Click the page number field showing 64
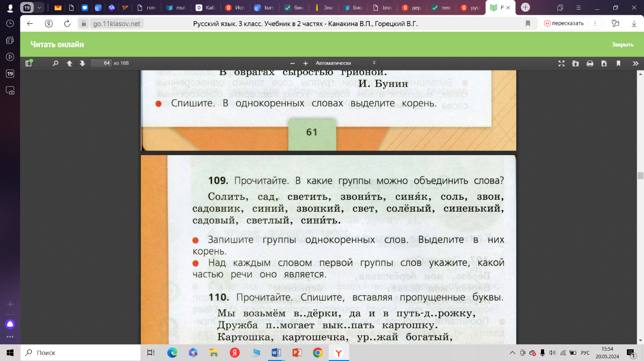644x361 pixels. pos(101,63)
